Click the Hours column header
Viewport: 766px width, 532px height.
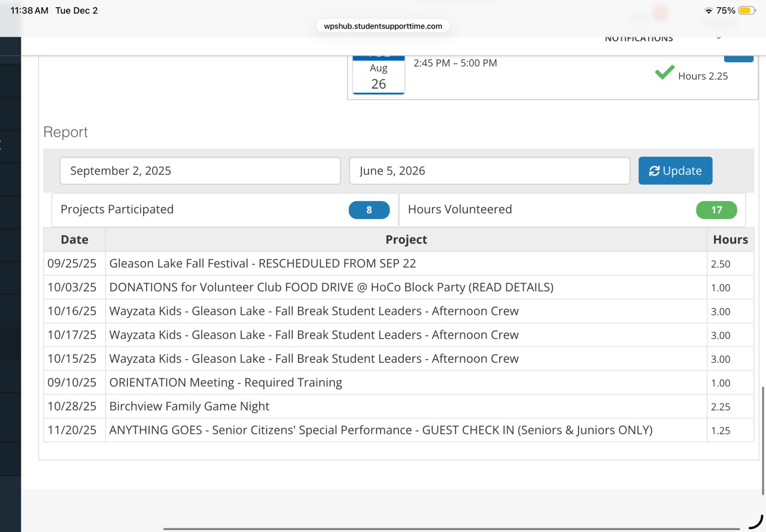tap(730, 240)
